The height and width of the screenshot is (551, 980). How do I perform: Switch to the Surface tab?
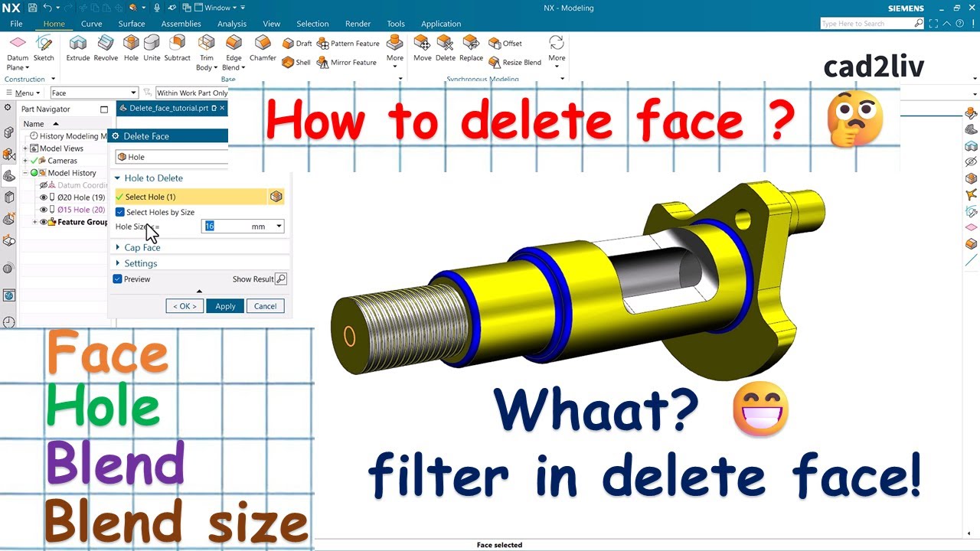132,24
